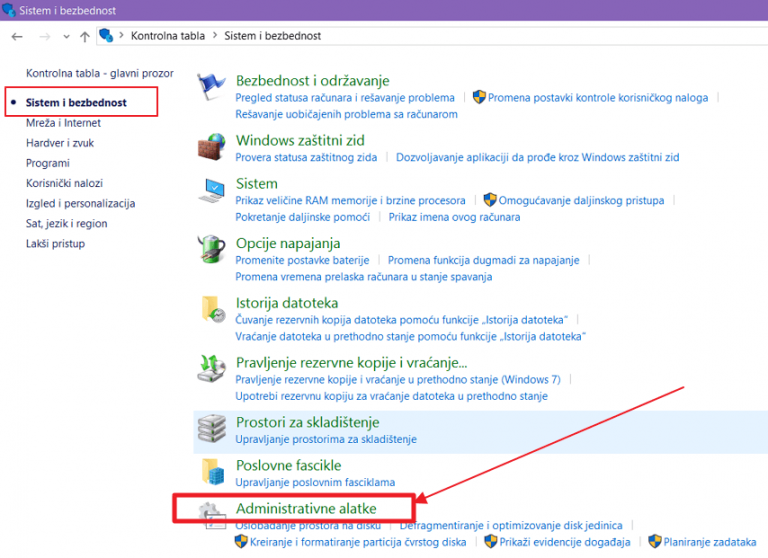Click Pregled statusa računara i rešavanje problema

point(345,97)
